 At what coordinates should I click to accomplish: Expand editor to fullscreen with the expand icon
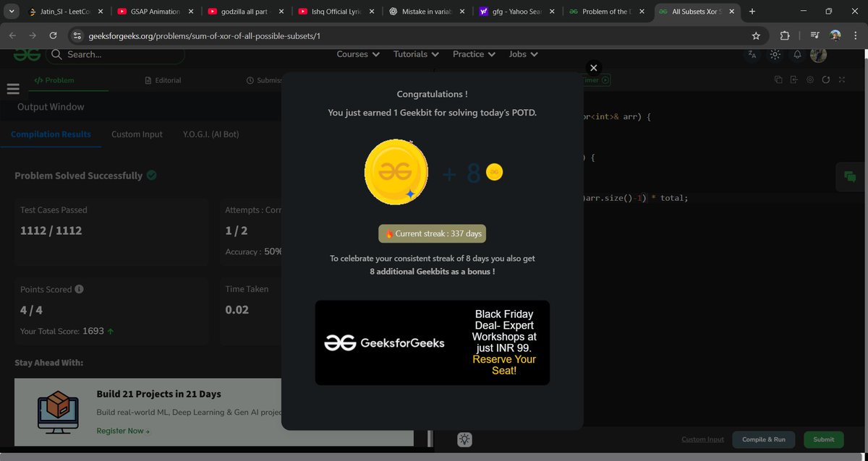(841, 79)
